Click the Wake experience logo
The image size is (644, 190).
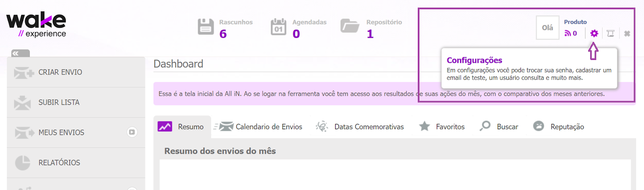click(x=36, y=25)
